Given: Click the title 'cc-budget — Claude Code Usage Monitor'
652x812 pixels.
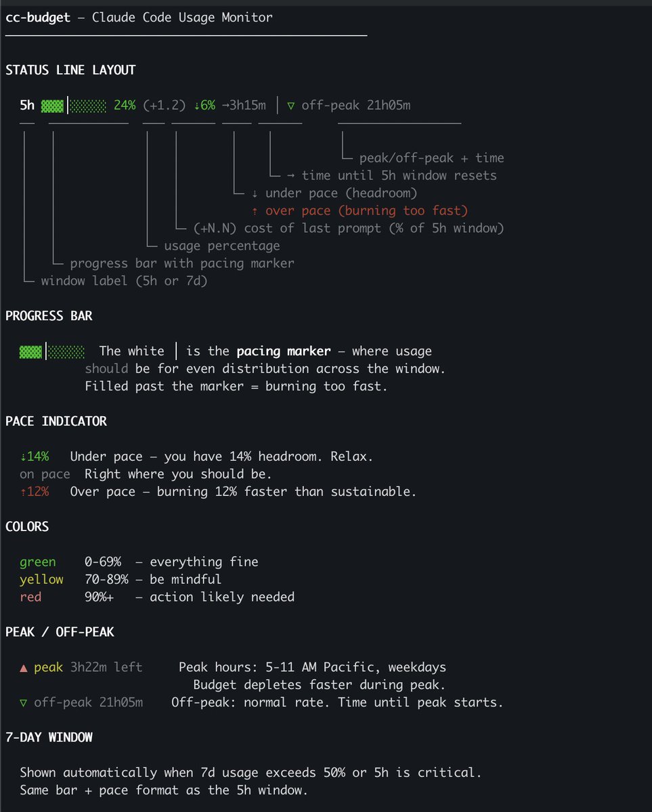Looking at the screenshot, I should [139, 18].
